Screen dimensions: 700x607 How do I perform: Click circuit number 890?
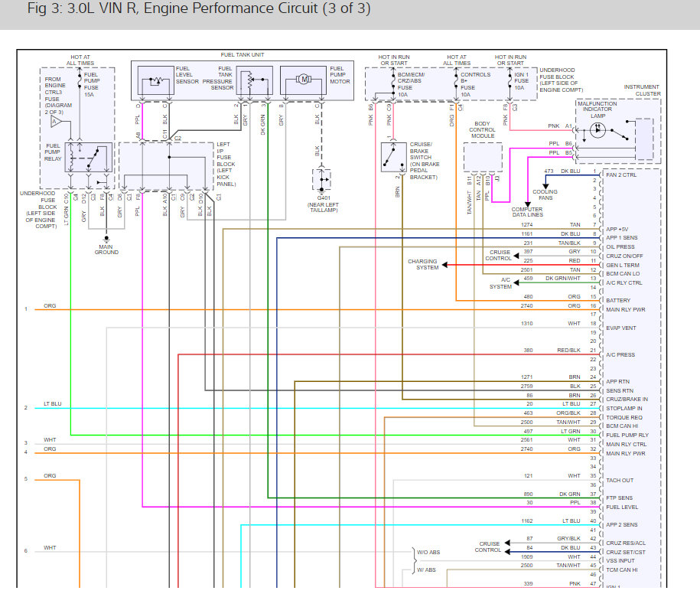(528, 494)
